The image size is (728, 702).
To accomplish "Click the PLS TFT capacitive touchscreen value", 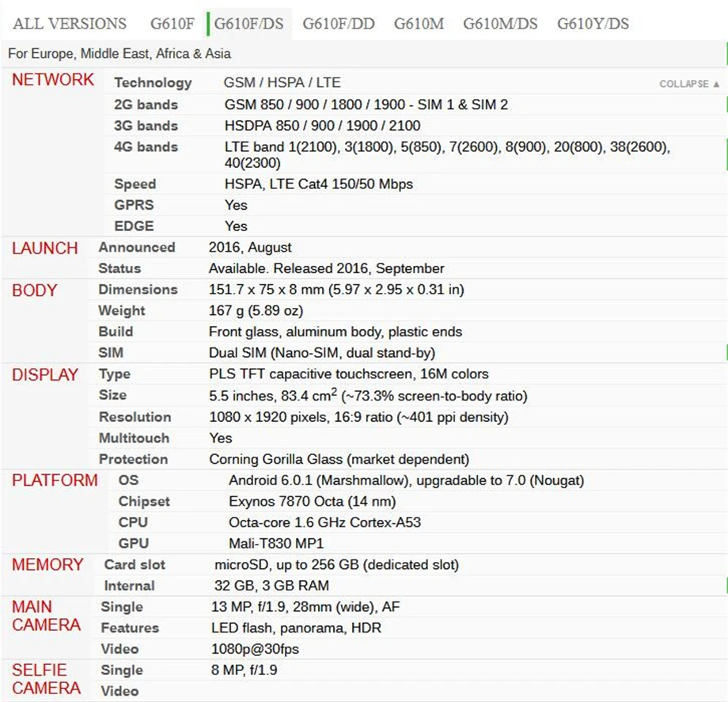I will coord(349,374).
